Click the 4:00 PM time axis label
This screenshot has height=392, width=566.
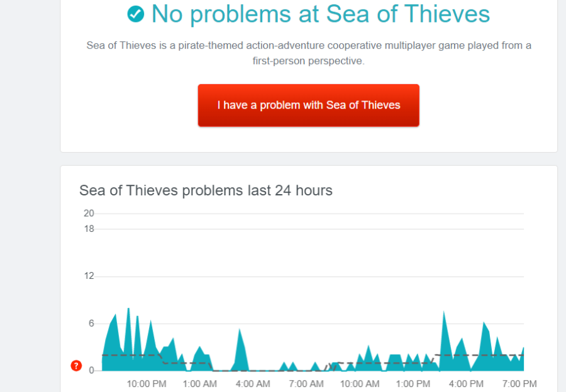(467, 384)
